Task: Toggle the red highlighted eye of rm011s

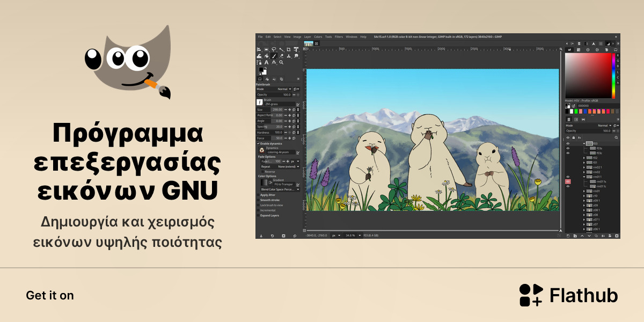Action: point(568,181)
